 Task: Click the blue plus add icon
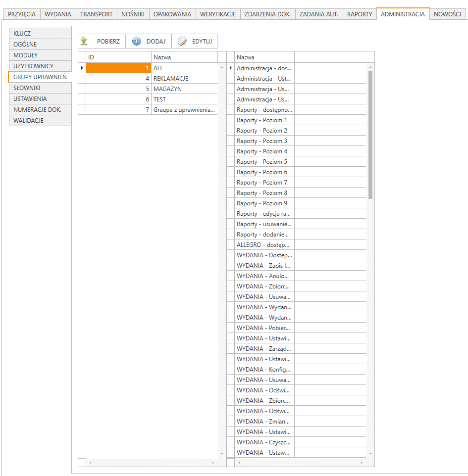click(x=137, y=41)
